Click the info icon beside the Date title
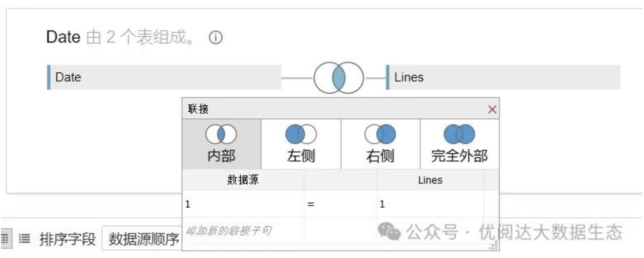Viewport: 644px width, 258px height. click(215, 38)
